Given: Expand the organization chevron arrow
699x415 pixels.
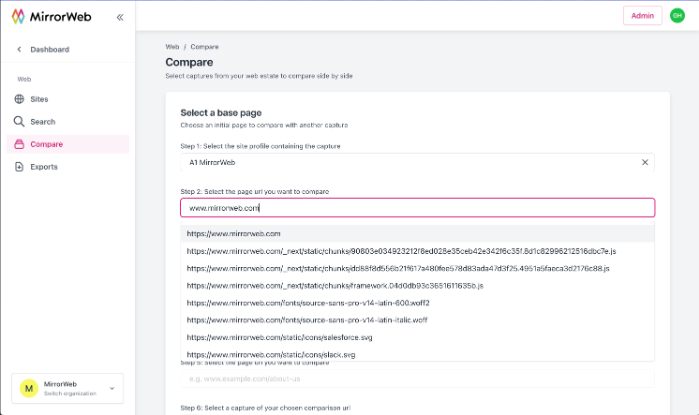Looking at the screenshot, I should tap(112, 388).
